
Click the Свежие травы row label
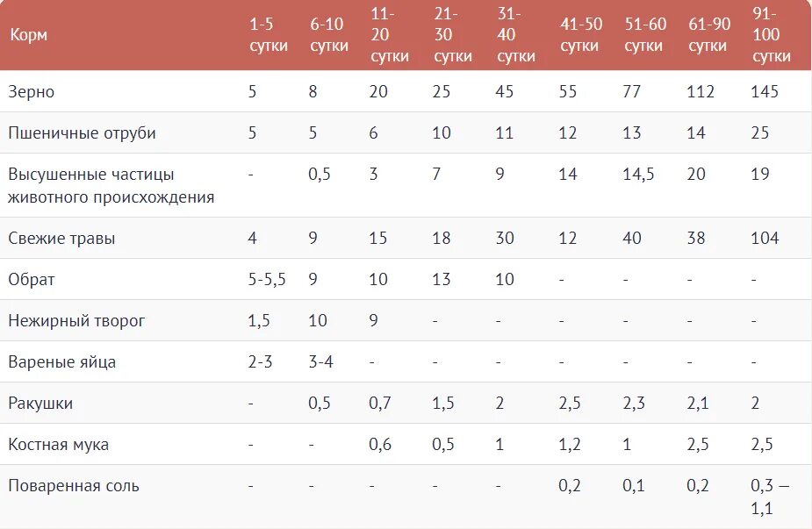pos(61,238)
